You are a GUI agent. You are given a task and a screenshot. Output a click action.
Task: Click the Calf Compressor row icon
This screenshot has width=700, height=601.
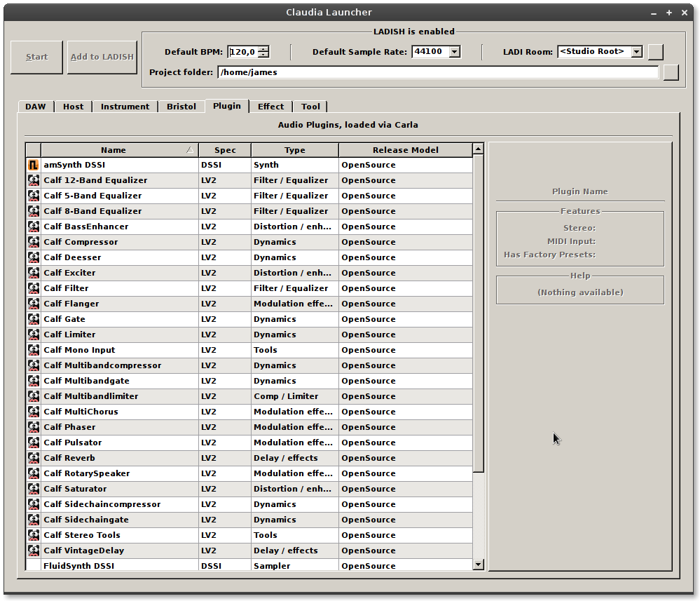[x=33, y=242]
